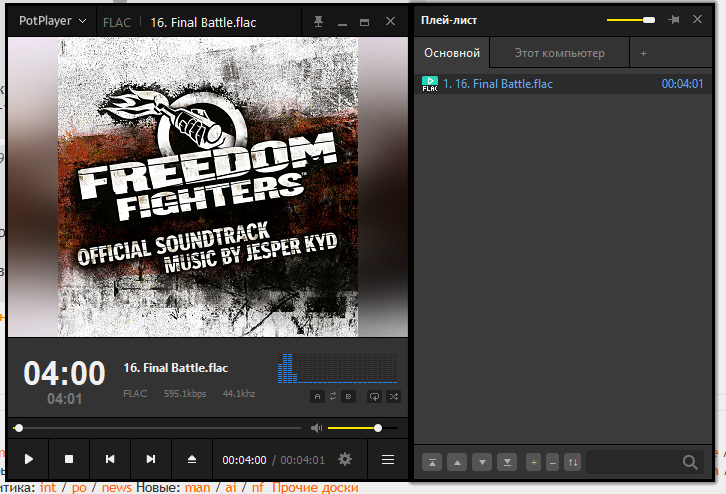Move selected playlist item up
Image resolution: width=726 pixels, height=494 pixels.
click(x=457, y=462)
